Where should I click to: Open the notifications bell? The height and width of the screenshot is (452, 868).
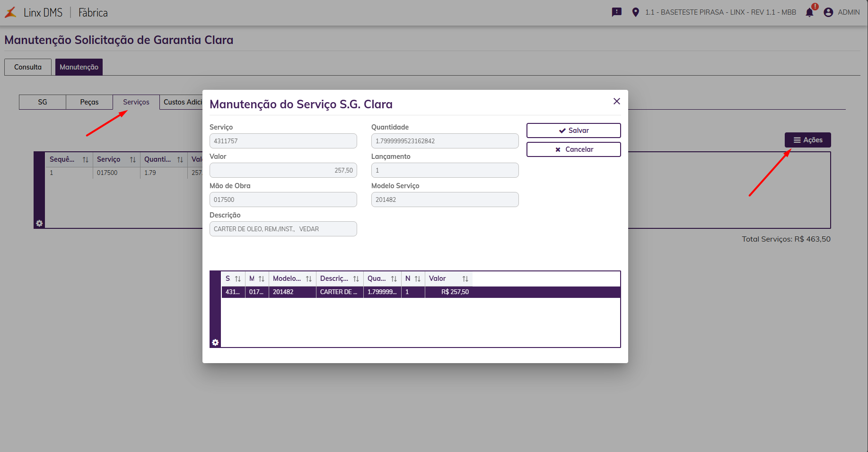pos(810,12)
